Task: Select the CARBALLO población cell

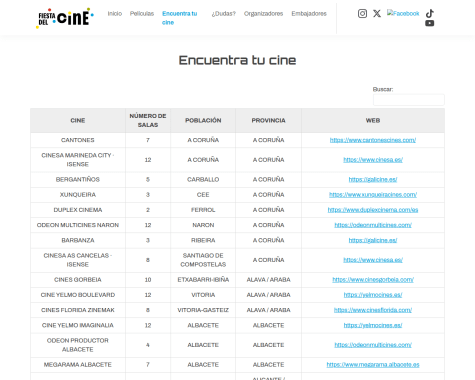Action: (x=203, y=180)
